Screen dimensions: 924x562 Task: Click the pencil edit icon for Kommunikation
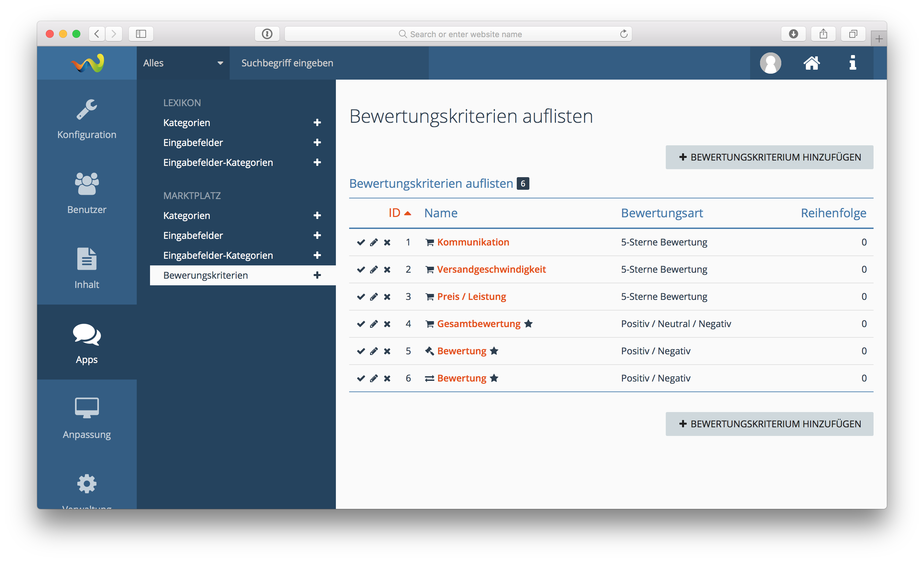[373, 242]
